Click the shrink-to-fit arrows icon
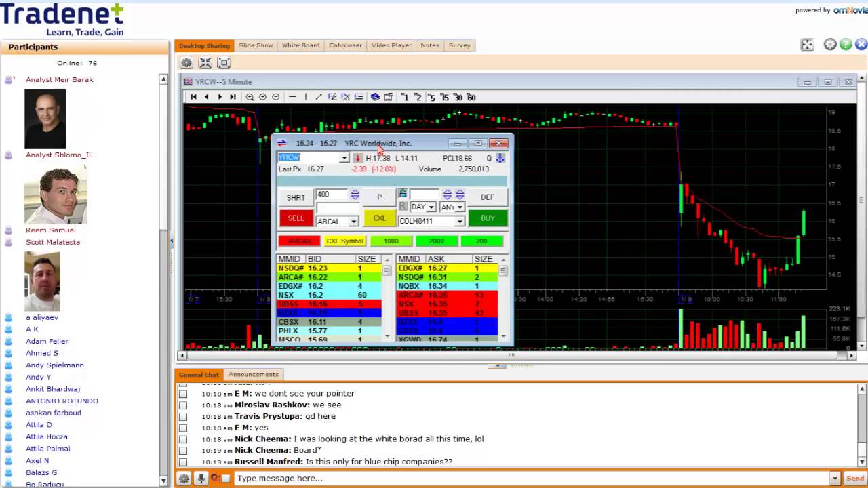The width and height of the screenshot is (868, 488). point(205,63)
